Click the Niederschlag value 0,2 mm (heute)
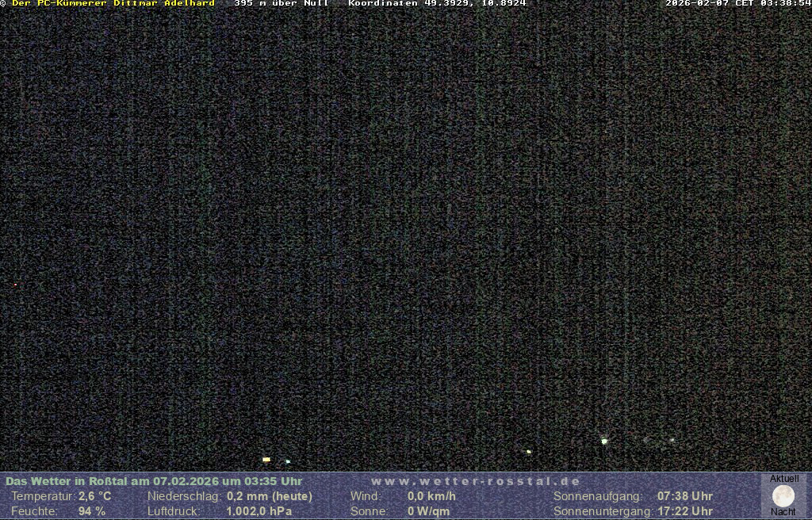Image resolution: width=812 pixels, height=520 pixels. [x=270, y=496]
